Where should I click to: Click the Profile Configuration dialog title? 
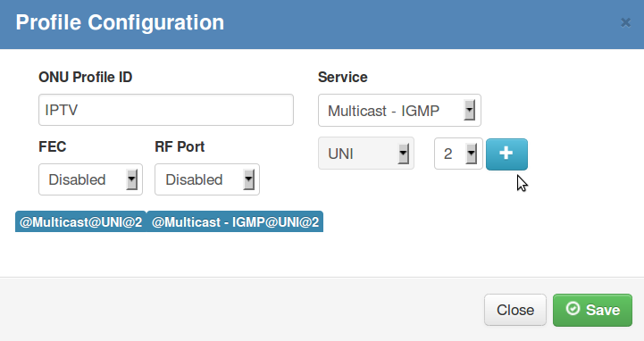120,22
